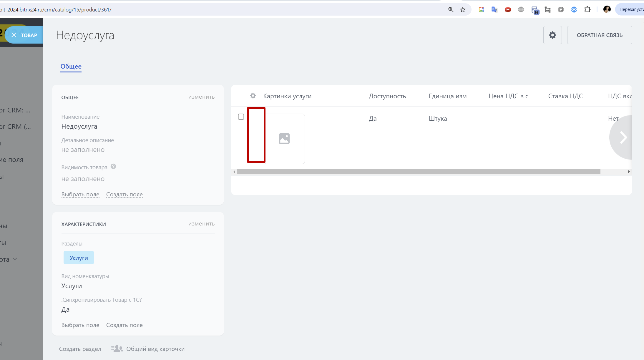The image size is (644, 360).
Task: Click right arrow of horizontal scrollbar
Action: [629, 172]
